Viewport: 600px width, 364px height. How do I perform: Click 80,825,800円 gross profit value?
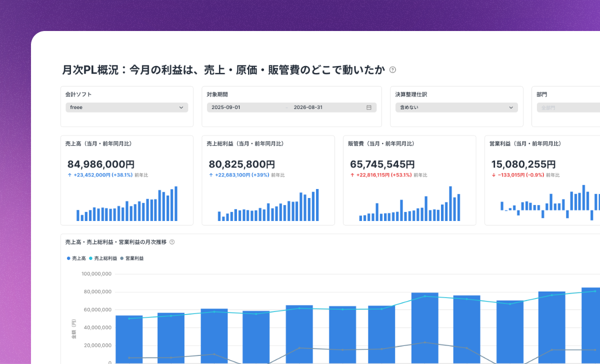click(241, 164)
